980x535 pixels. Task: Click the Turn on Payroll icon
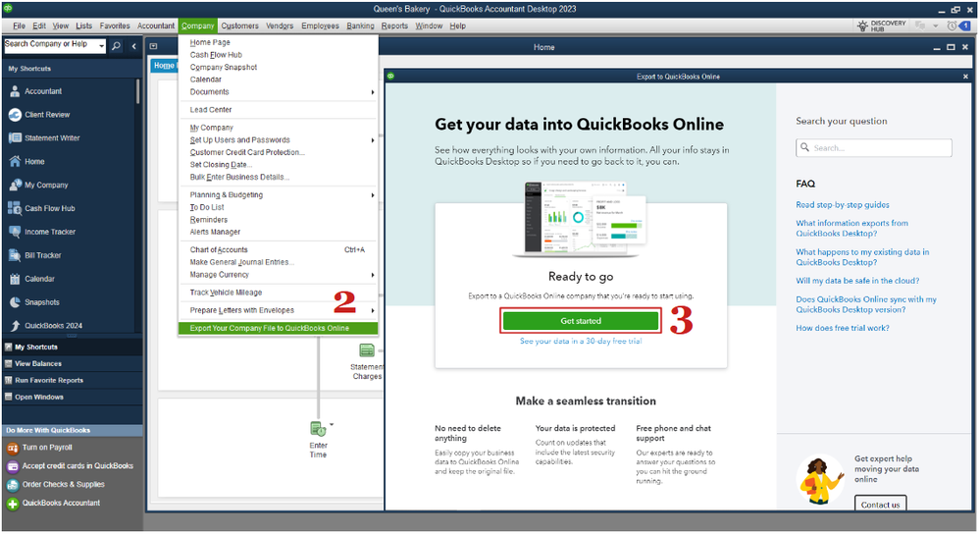pyautogui.click(x=13, y=448)
